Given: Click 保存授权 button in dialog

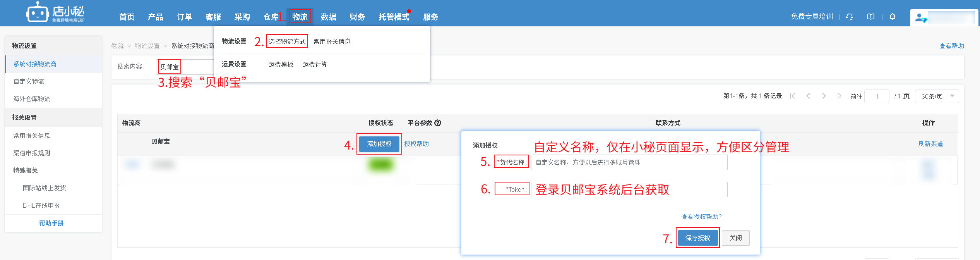Looking at the screenshot, I should 698,238.
